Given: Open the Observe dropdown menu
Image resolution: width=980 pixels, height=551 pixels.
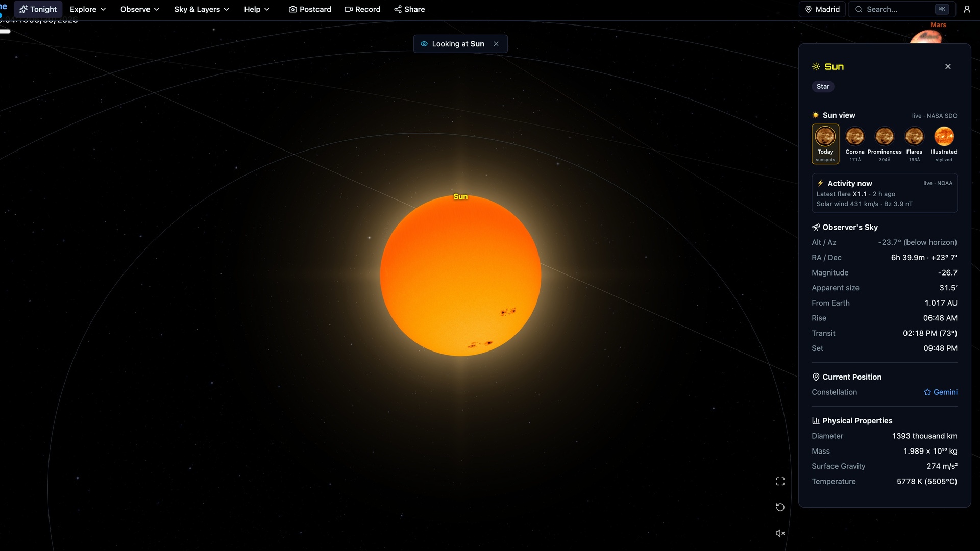Looking at the screenshot, I should click(140, 9).
